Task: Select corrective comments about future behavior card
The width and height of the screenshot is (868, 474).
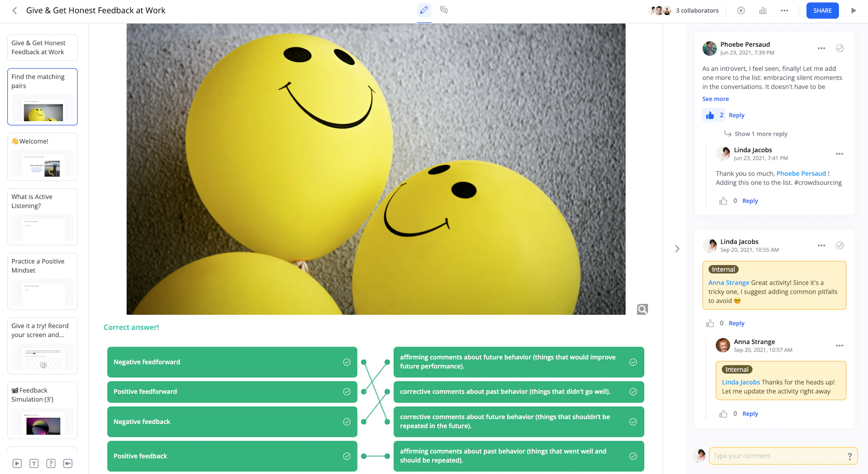Action: pyautogui.click(x=519, y=421)
